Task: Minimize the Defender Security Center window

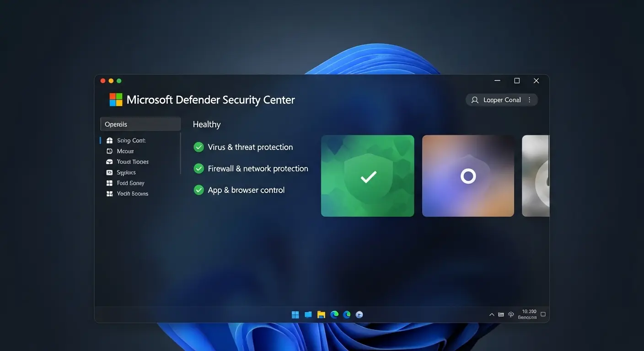Action: coord(498,81)
